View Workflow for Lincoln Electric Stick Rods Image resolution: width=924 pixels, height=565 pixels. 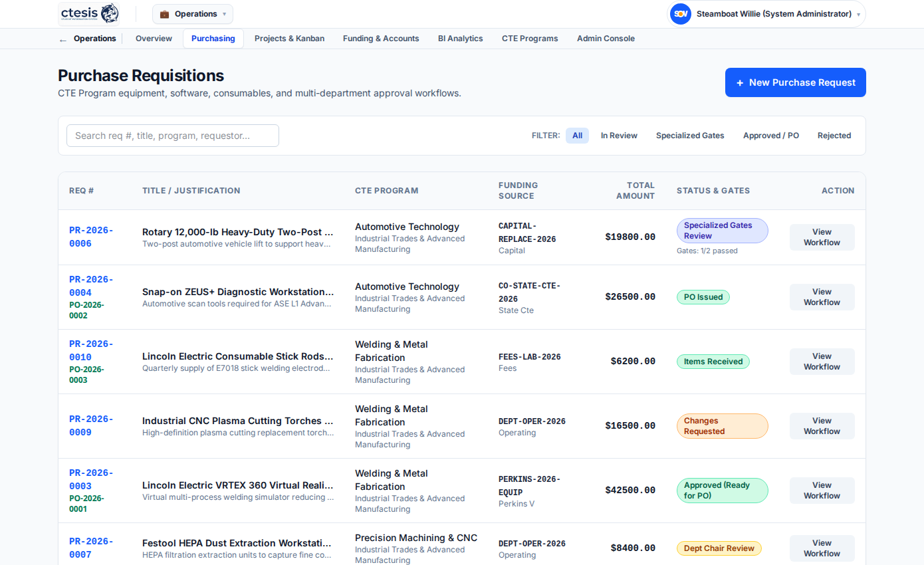coord(822,362)
